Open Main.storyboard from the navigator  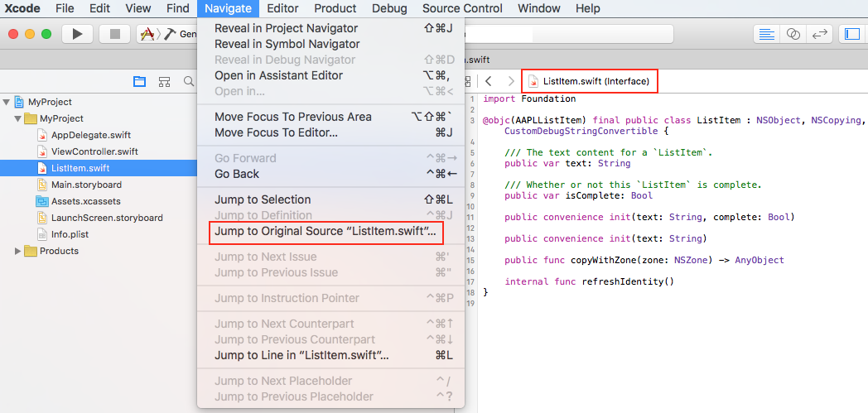coord(86,185)
